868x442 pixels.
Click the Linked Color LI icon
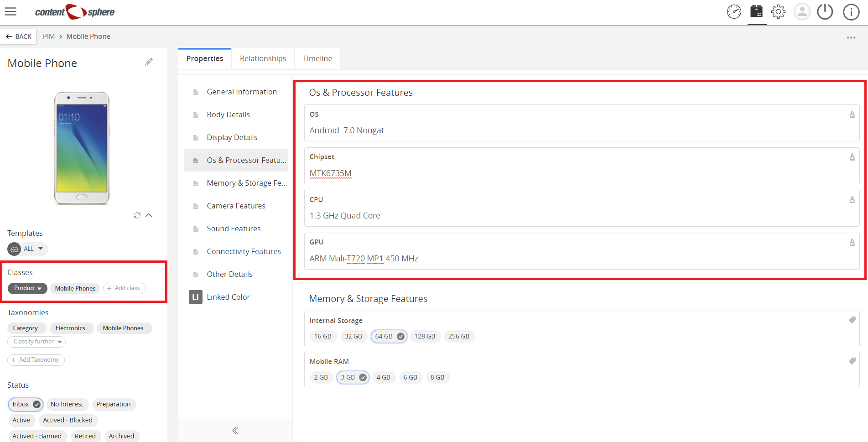pyautogui.click(x=196, y=297)
